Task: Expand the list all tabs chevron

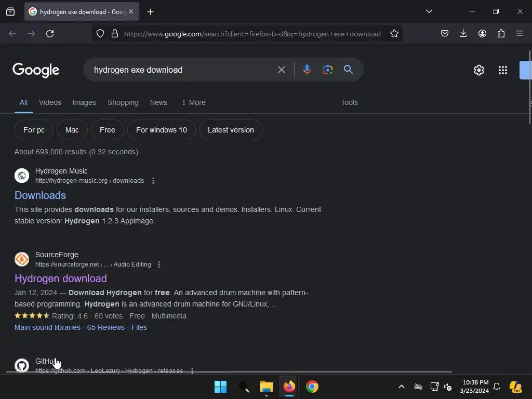Action: click(x=429, y=11)
